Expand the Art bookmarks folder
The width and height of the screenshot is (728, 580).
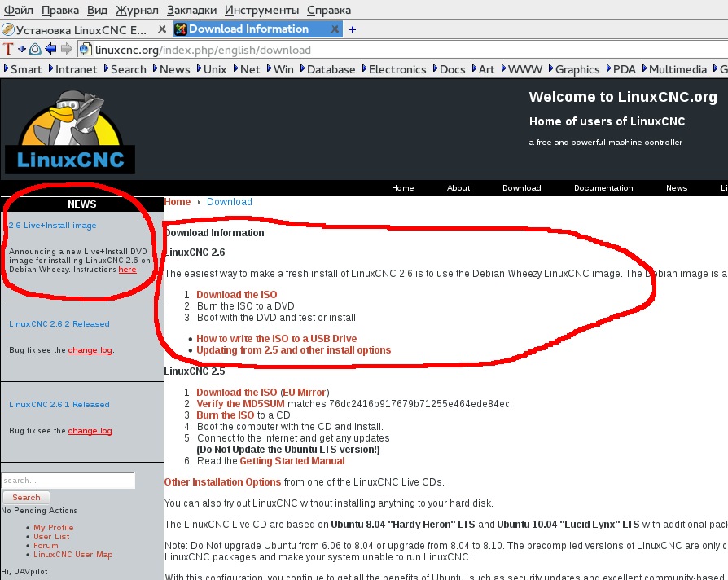(x=484, y=69)
